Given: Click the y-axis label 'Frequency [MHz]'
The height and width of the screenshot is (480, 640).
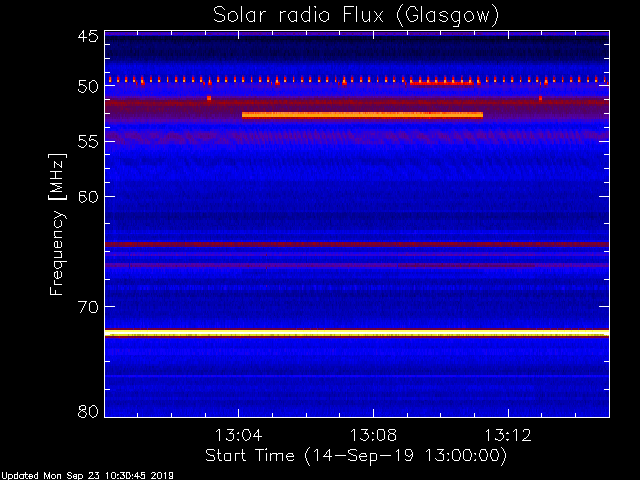Looking at the screenshot, I should tap(57, 224).
